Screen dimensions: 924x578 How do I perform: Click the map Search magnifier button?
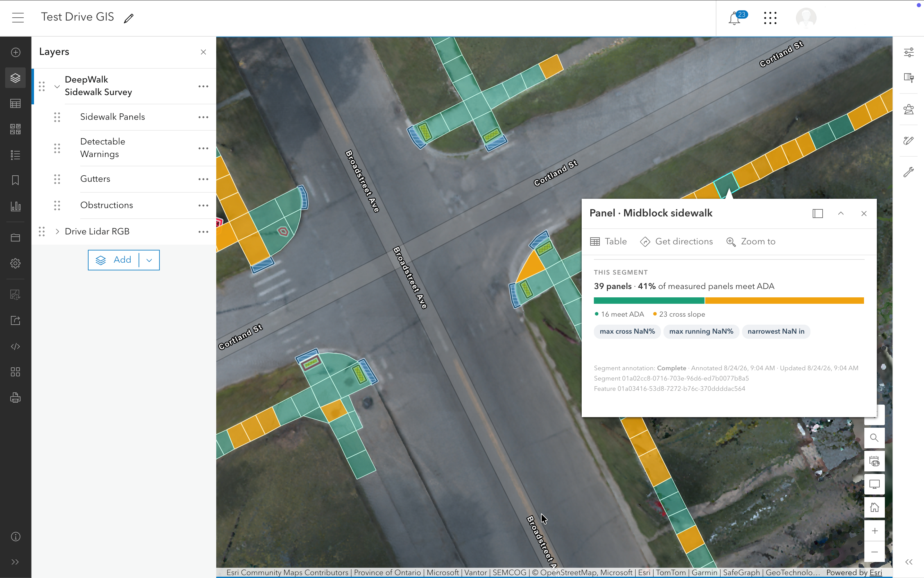coord(874,438)
